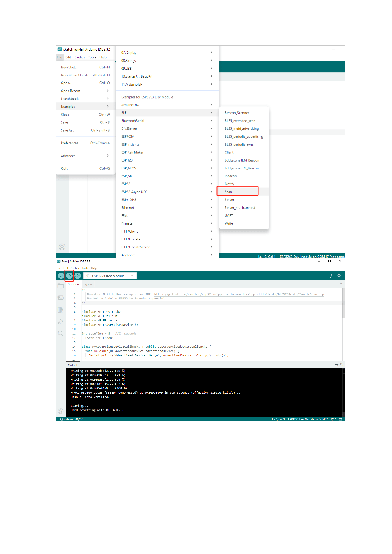Click the account icon in Scan window
The height and width of the screenshot is (554, 392).
tap(60, 411)
